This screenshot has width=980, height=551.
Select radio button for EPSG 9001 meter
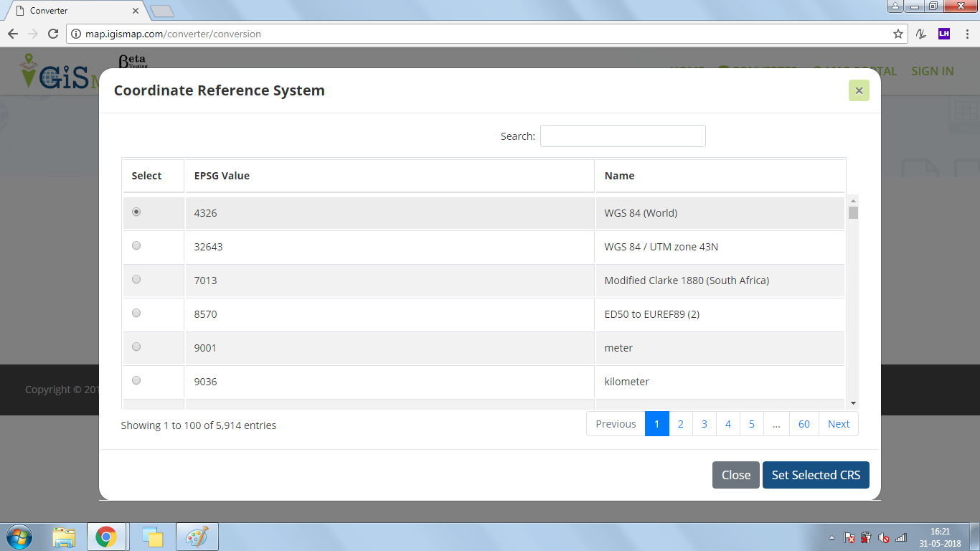tap(136, 347)
